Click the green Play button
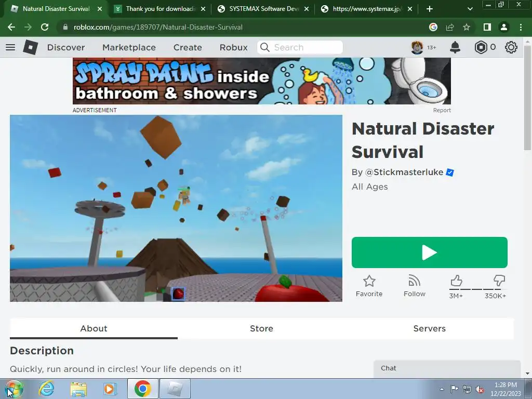Viewport: 532px width, 399px height. tap(430, 252)
